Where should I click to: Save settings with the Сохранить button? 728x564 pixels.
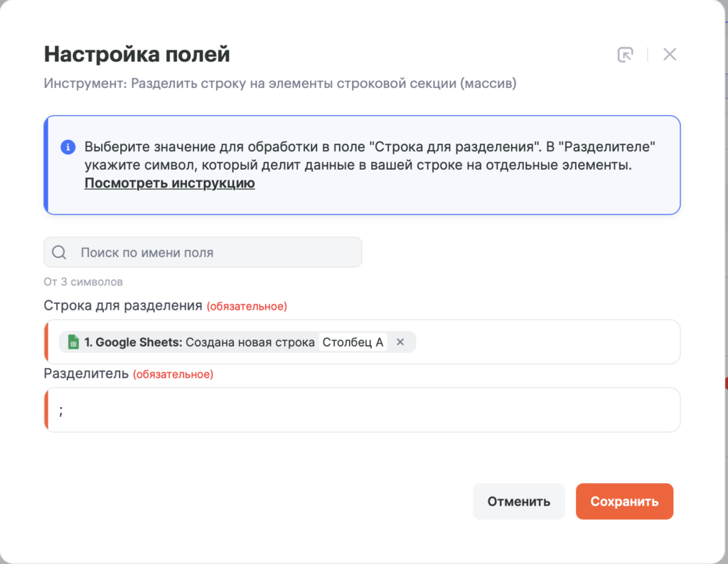pyautogui.click(x=624, y=501)
